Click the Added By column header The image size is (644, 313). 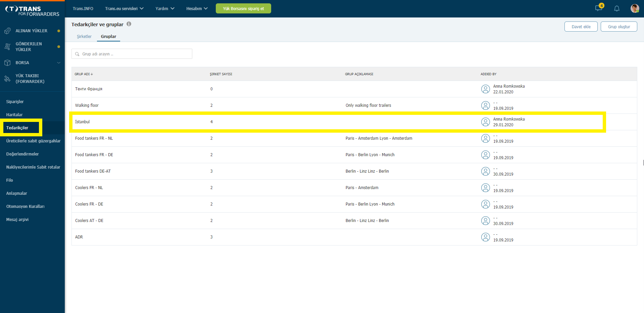click(488, 74)
